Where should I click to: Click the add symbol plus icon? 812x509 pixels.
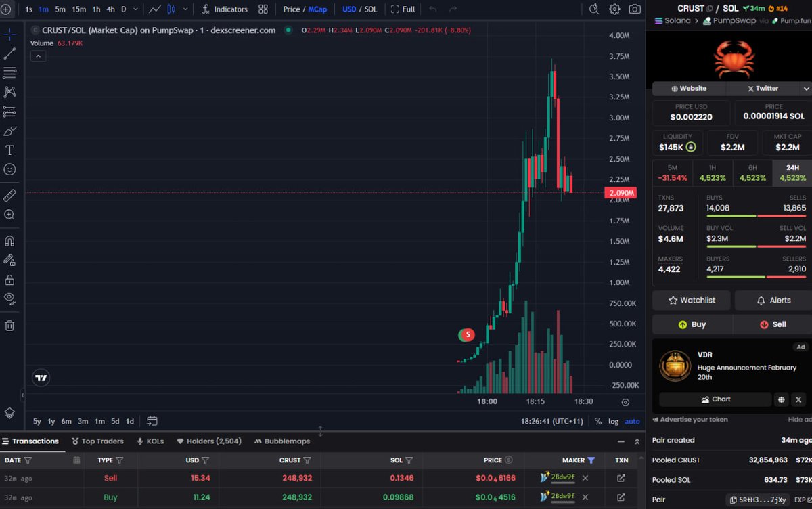pos(6,9)
